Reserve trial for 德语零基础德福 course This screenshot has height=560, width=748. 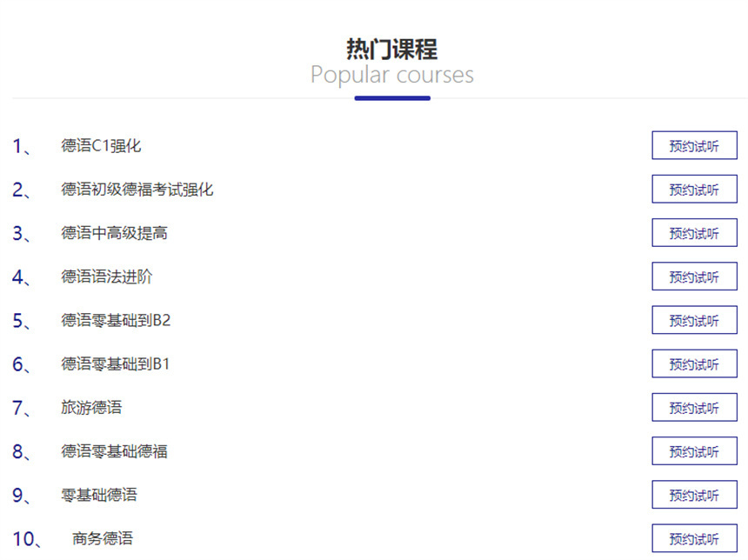694,451
